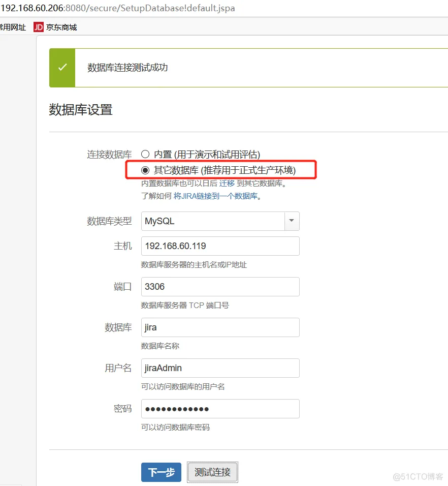This screenshot has width=448, height=486.
Task: Open the 将JIRA链接到一个数据库 link
Action: 215,196
